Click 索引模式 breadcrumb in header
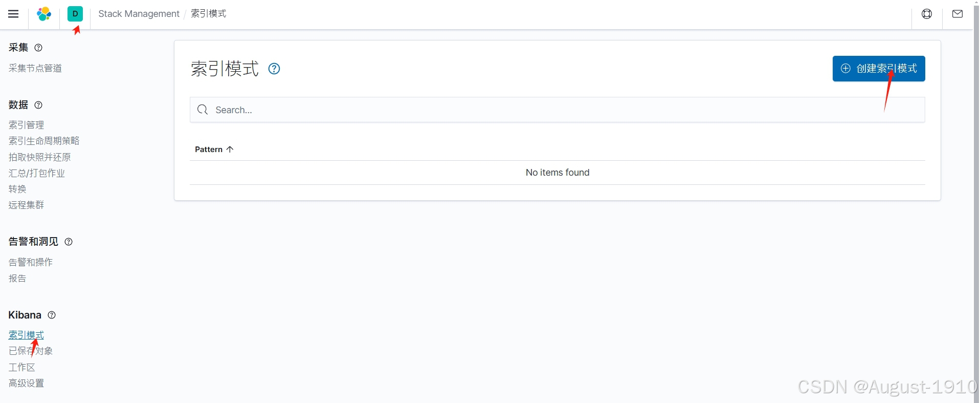The height and width of the screenshot is (403, 980). [209, 14]
